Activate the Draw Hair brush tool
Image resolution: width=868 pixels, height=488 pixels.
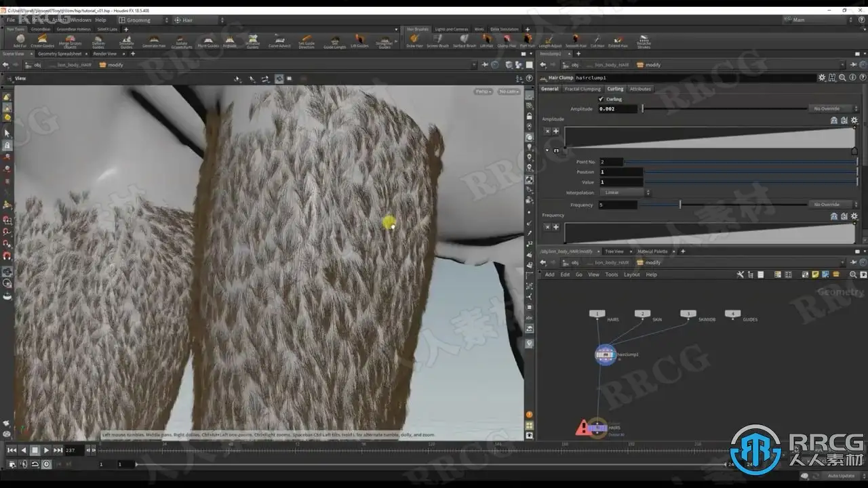(414, 41)
